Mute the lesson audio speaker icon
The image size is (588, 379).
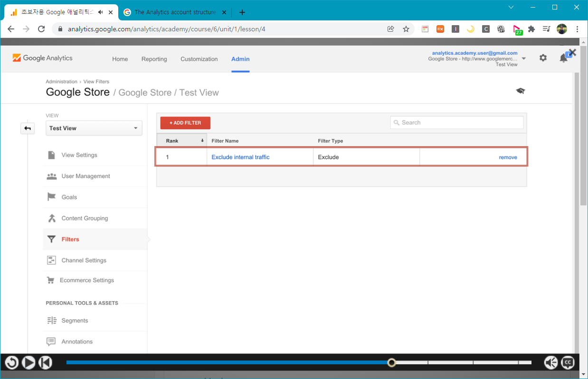point(551,363)
